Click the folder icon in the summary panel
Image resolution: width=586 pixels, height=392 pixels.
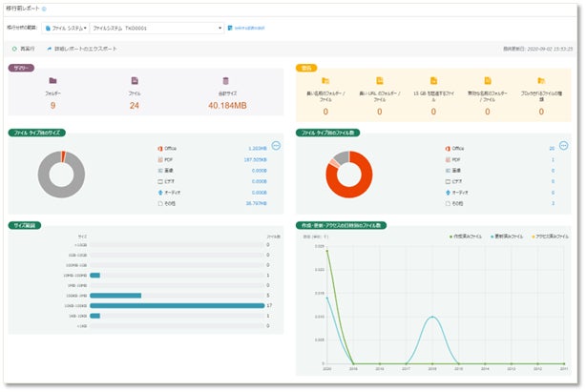52,82
